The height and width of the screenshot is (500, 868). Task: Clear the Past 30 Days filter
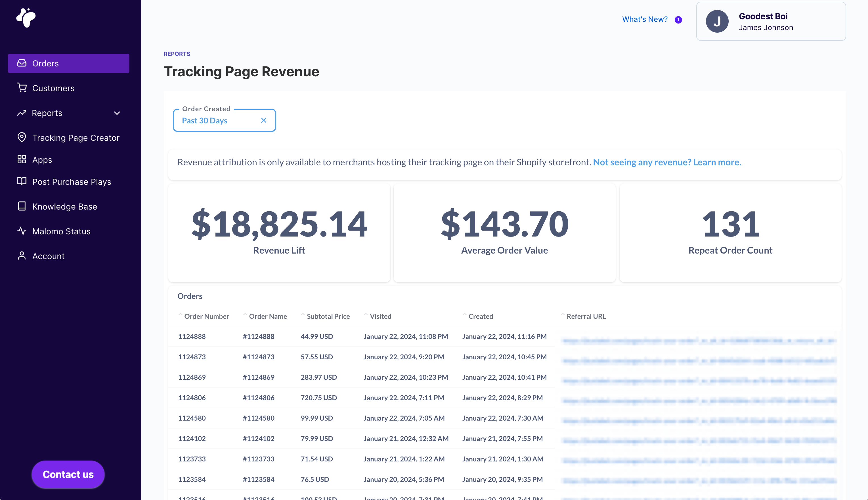pyautogui.click(x=264, y=120)
